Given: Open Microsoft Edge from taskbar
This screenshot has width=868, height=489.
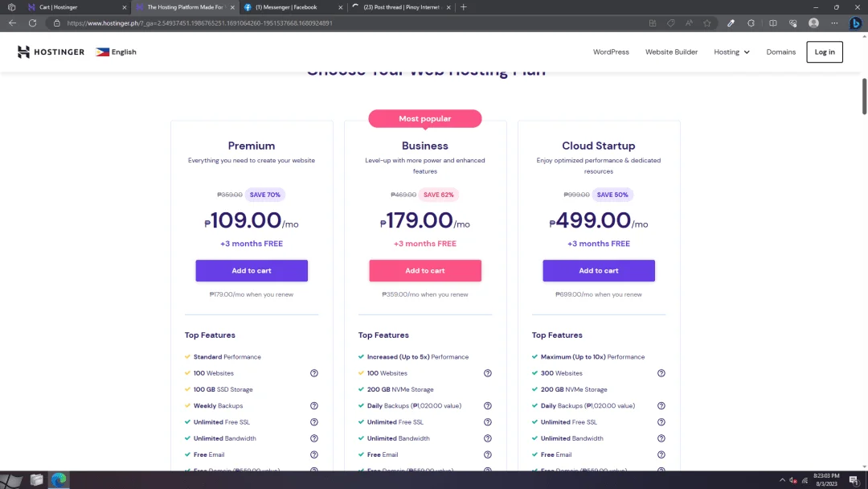Looking at the screenshot, I should click(x=59, y=480).
